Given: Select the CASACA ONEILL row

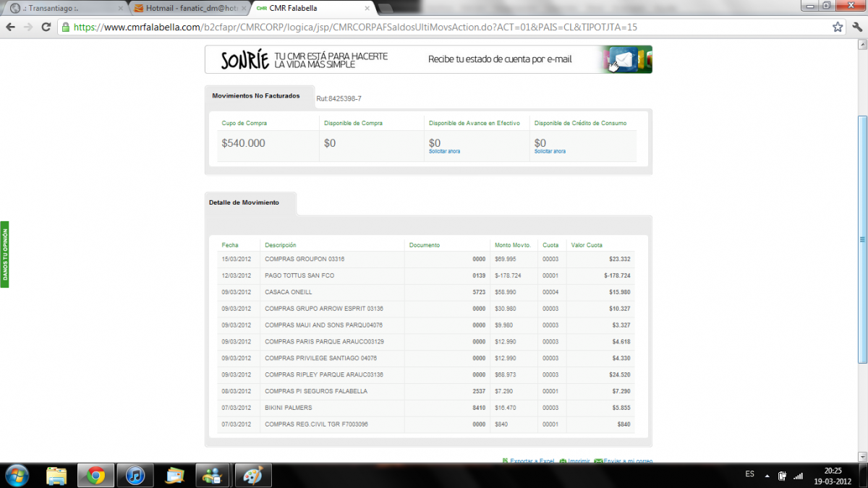Looking at the screenshot, I should 426,293.
